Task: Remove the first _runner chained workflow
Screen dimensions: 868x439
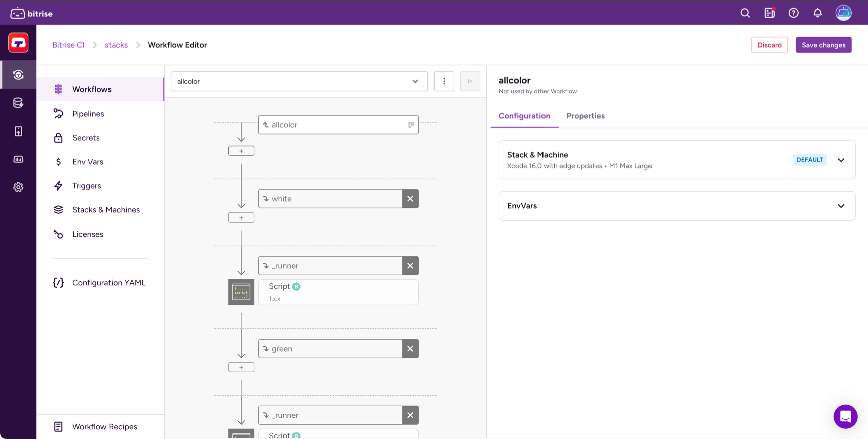Action: coord(410,266)
